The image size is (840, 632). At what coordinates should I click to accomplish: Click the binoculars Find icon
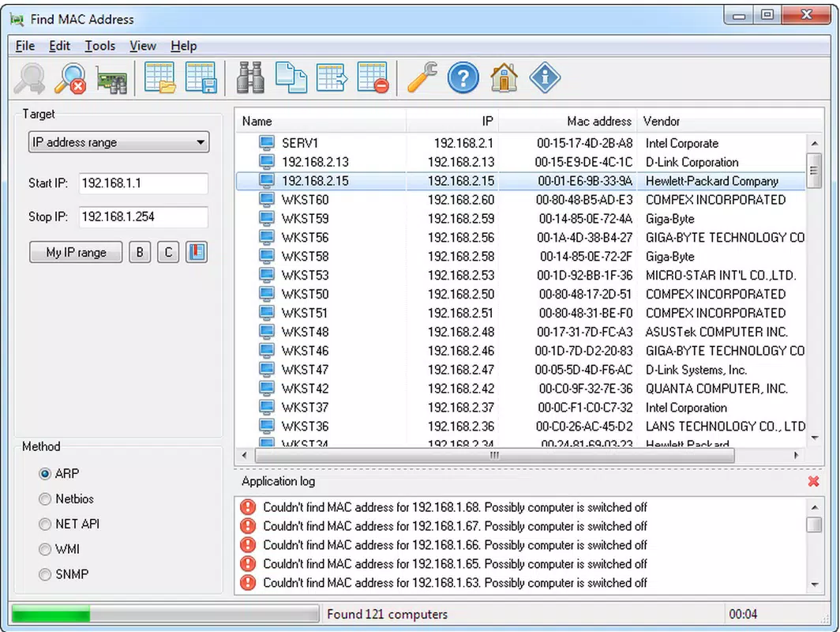click(250, 78)
